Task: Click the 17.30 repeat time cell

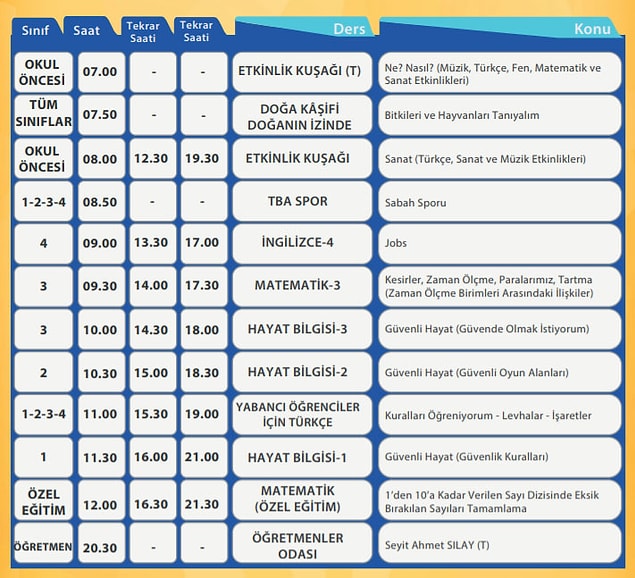Action: coord(204,286)
